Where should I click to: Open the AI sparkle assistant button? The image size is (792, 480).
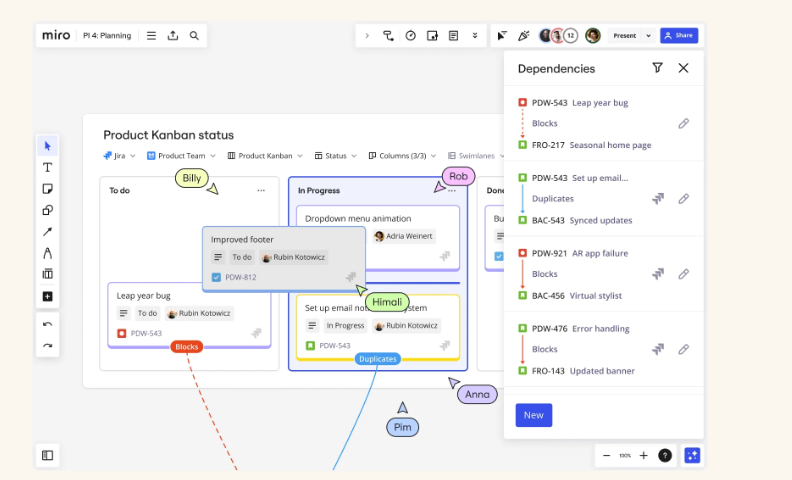point(691,455)
